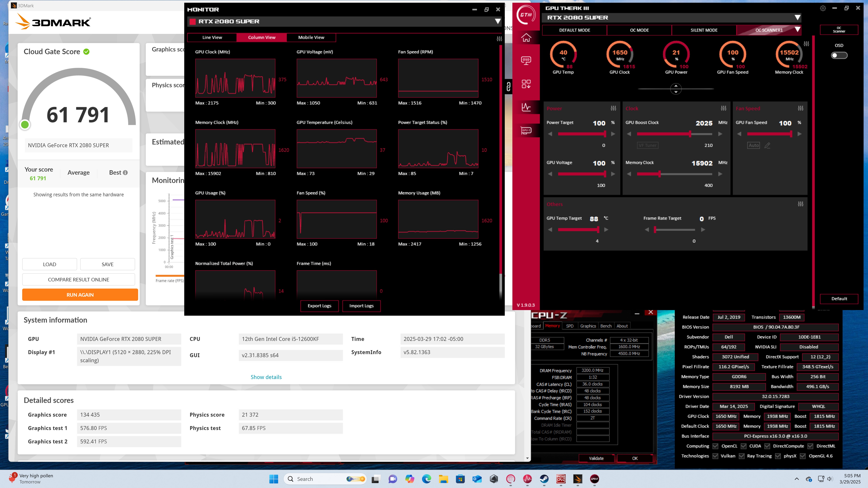Click Show details link in System information

pyautogui.click(x=266, y=377)
